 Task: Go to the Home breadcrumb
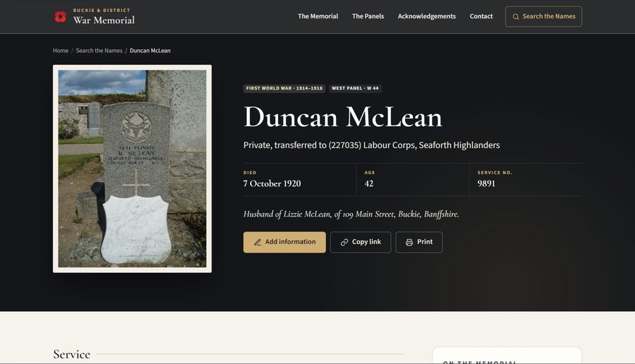click(61, 51)
